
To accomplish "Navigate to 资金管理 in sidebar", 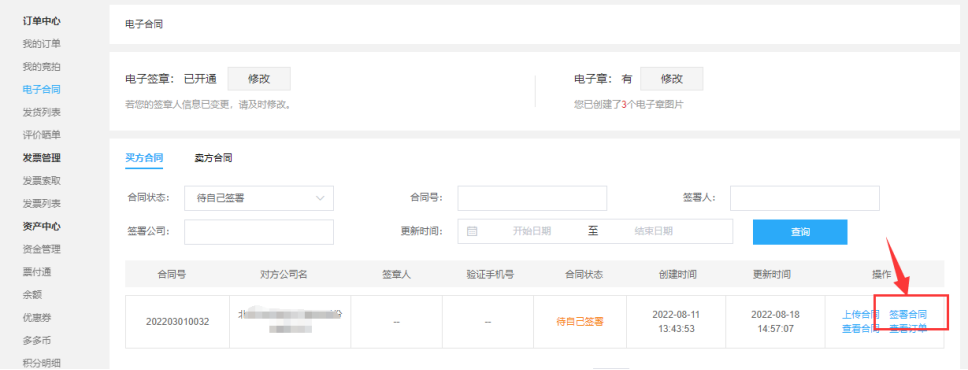I will (41, 250).
